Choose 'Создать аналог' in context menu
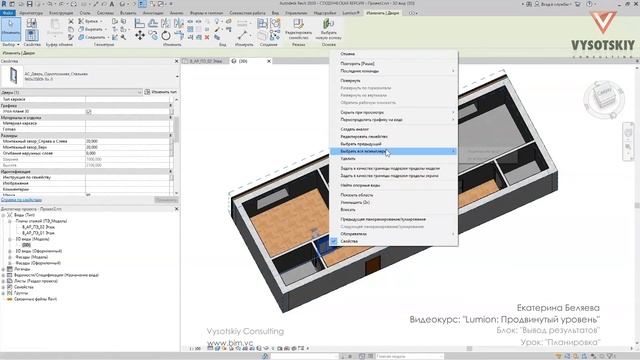This screenshot has height=360, width=640. tap(393, 129)
